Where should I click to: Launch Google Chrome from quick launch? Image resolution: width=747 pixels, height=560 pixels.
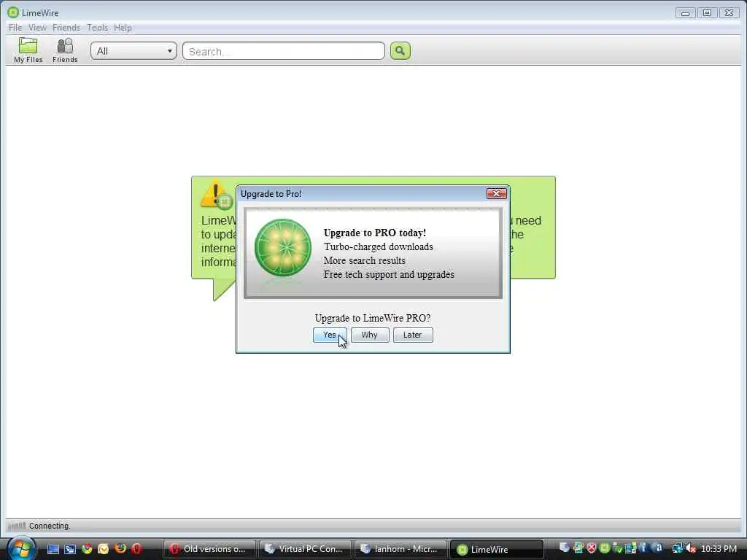(87, 548)
